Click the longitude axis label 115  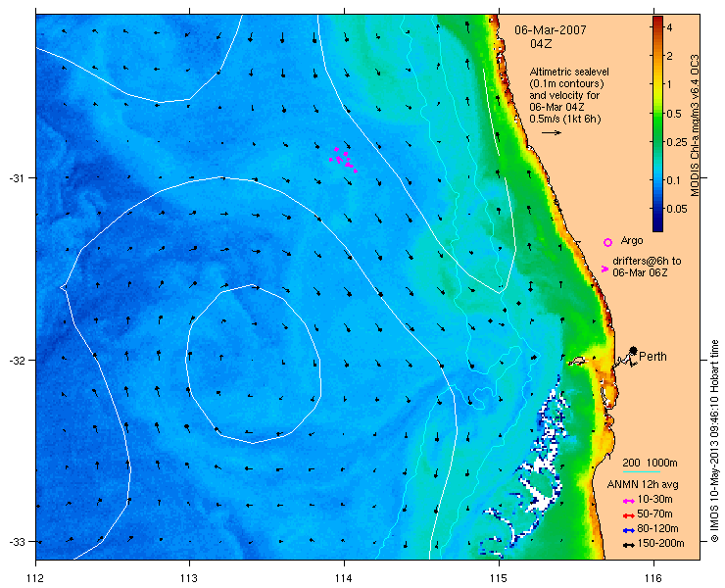point(499,578)
